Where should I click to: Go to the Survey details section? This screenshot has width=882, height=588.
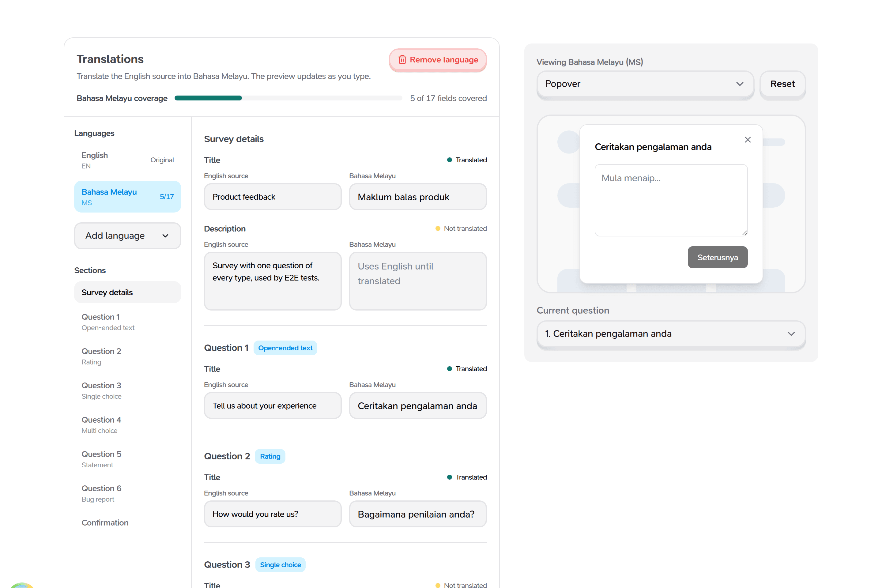(x=127, y=292)
